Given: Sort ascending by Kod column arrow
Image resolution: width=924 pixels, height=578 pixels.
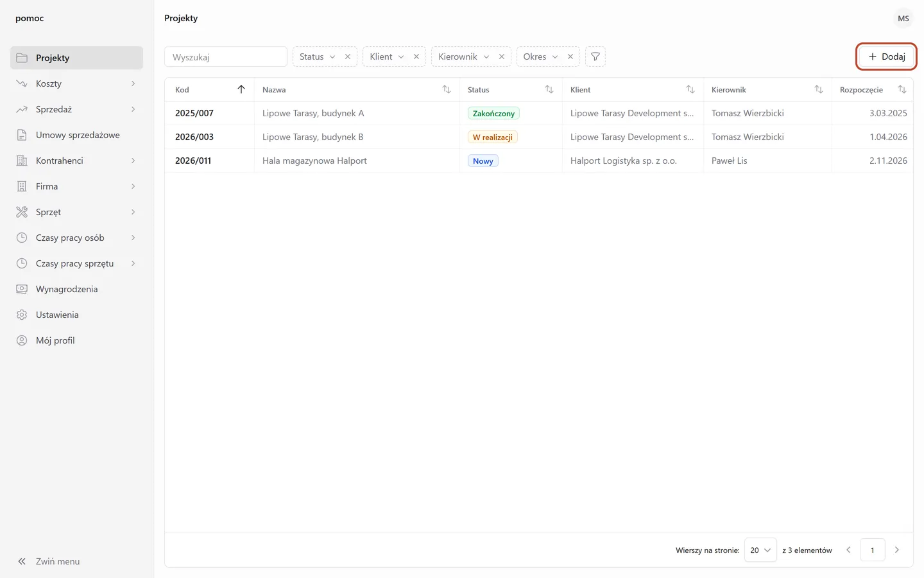Looking at the screenshot, I should pyautogui.click(x=241, y=89).
